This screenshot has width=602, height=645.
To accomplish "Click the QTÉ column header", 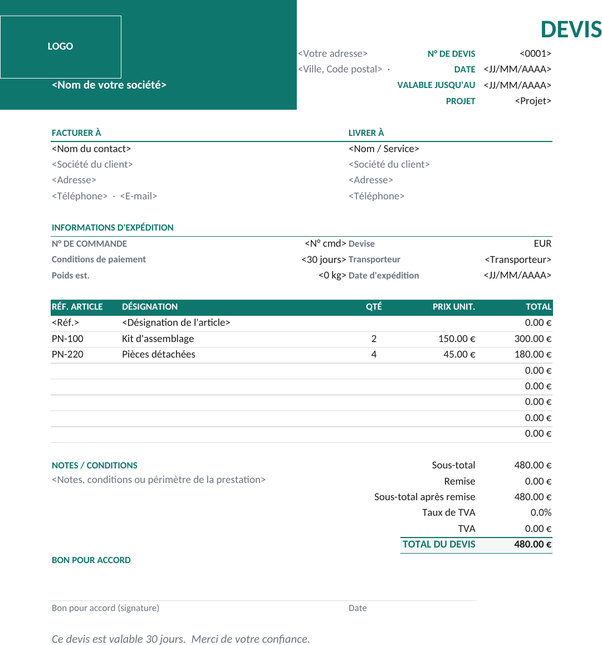I will click(374, 307).
